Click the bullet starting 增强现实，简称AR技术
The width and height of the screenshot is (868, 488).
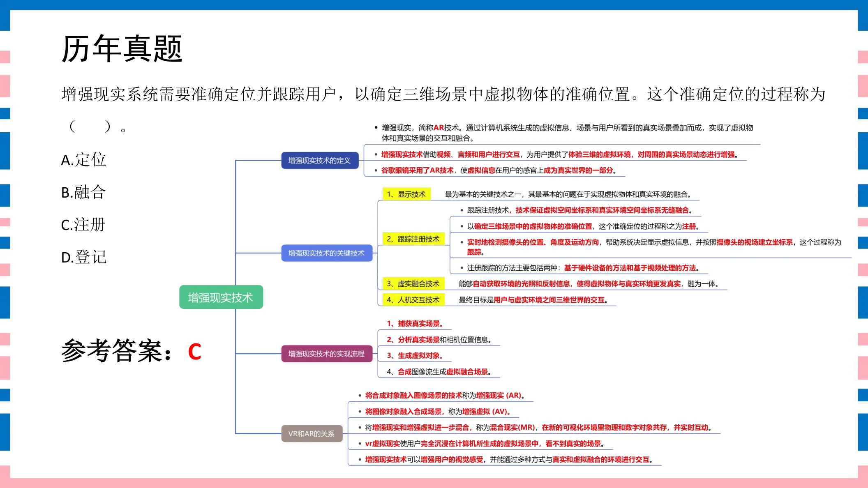tap(563, 133)
